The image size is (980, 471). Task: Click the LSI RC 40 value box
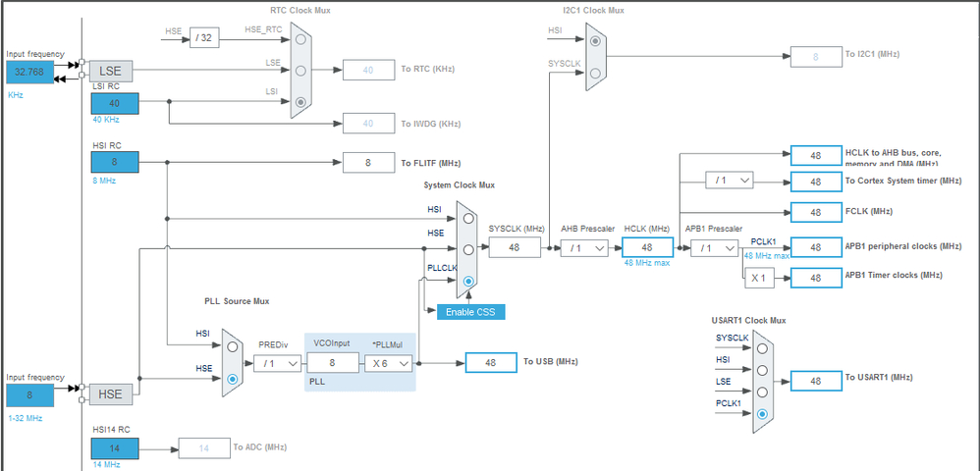[115, 103]
